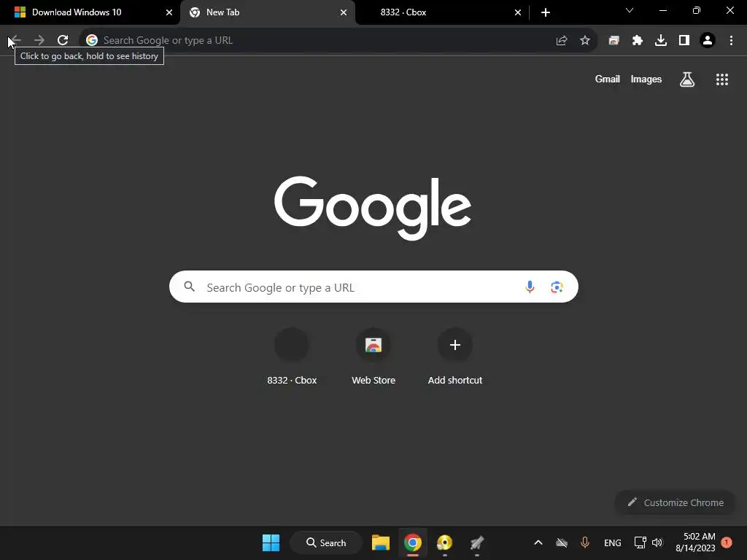
Task: Click magnifier icon in the search box
Action: [x=190, y=287]
